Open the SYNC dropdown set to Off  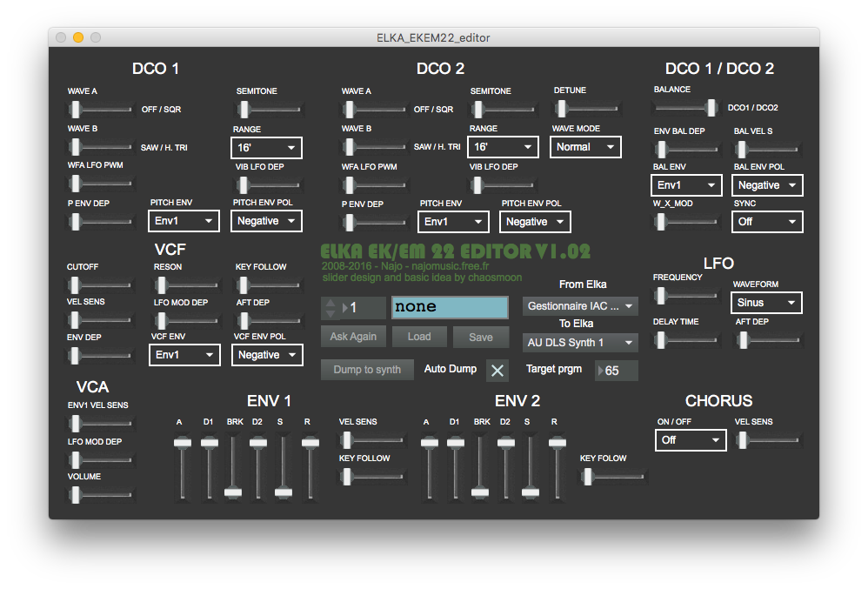tap(767, 222)
